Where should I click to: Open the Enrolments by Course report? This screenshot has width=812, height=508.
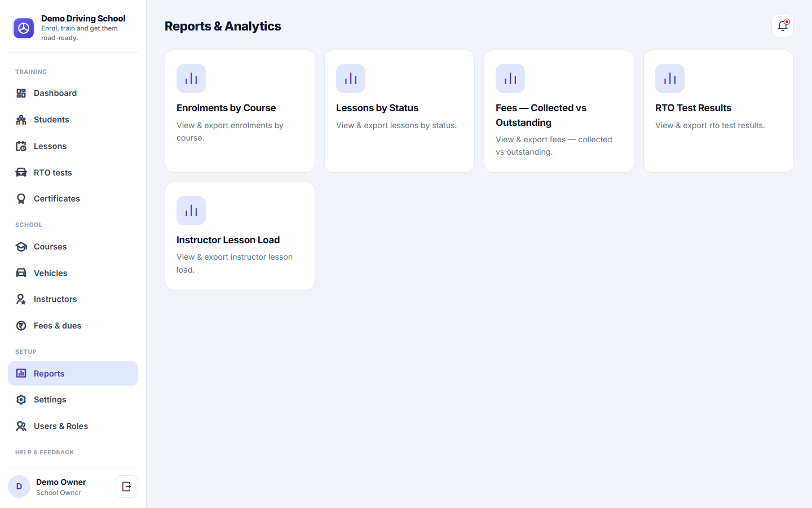click(x=240, y=111)
